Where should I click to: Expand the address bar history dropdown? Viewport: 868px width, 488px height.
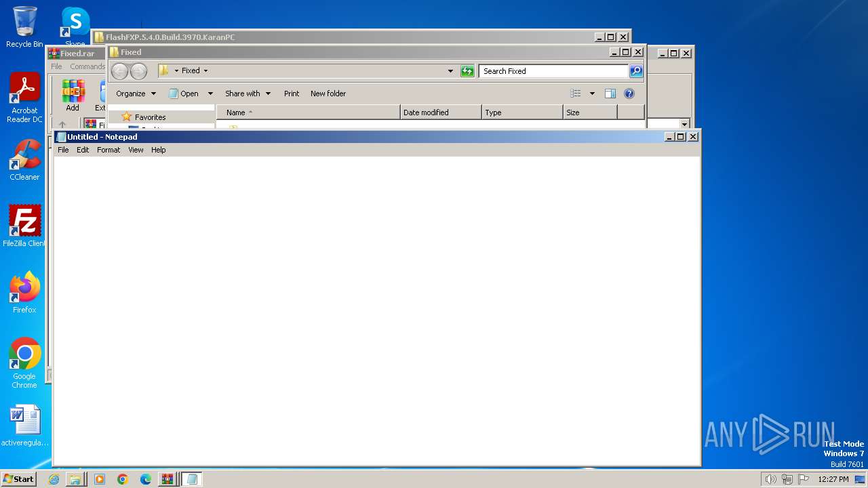tap(450, 70)
